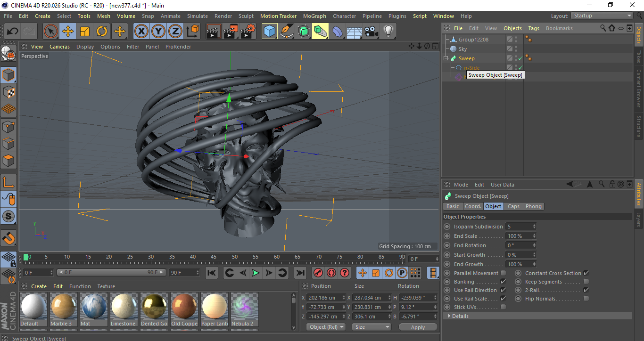The width and height of the screenshot is (644, 341).
Task: Open the Phong tab
Action: click(x=533, y=206)
